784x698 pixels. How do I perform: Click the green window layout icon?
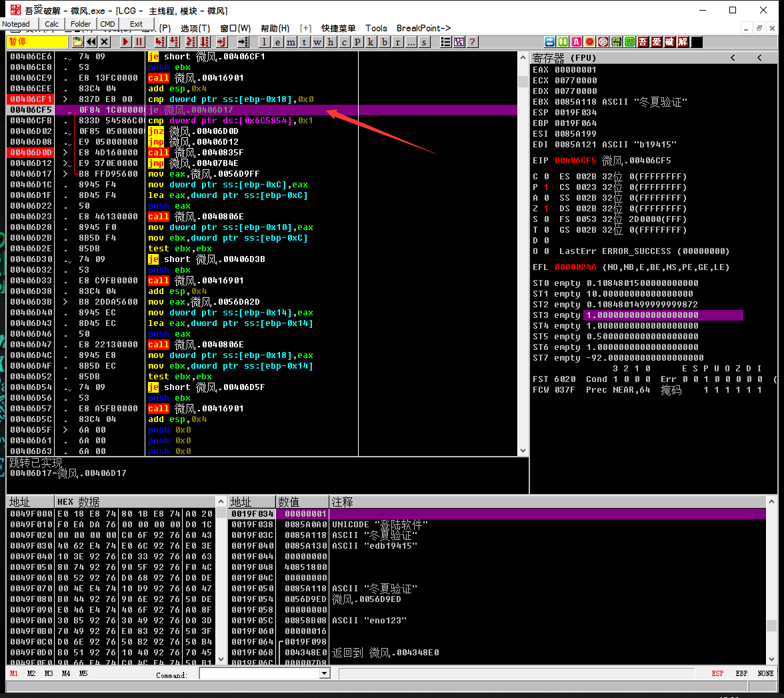(629, 42)
